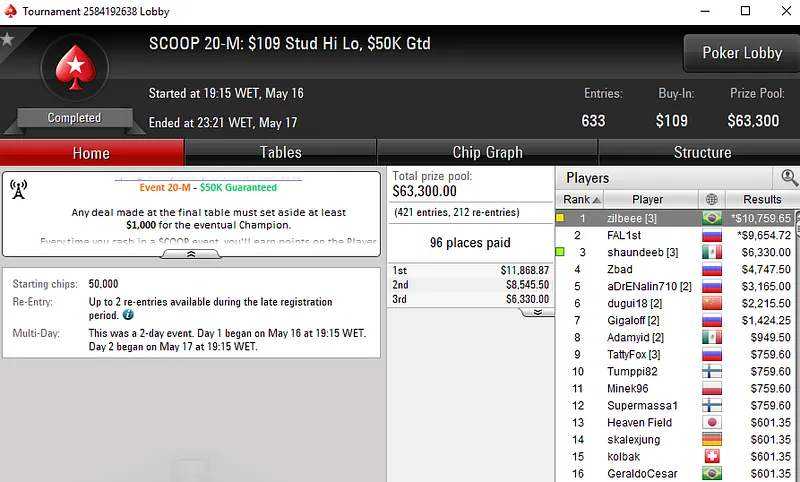Open the Structure tab
This screenshot has height=482, width=800.
pos(702,153)
